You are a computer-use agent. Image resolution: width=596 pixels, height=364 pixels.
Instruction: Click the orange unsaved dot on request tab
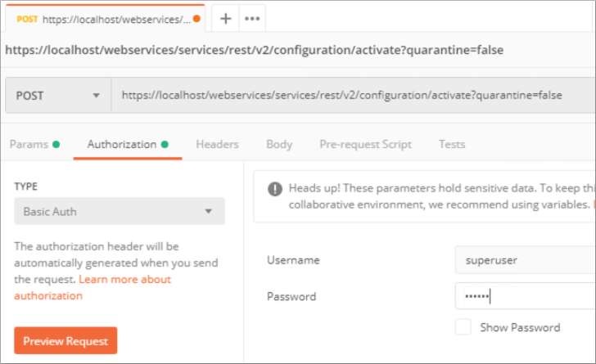pyautogui.click(x=196, y=19)
